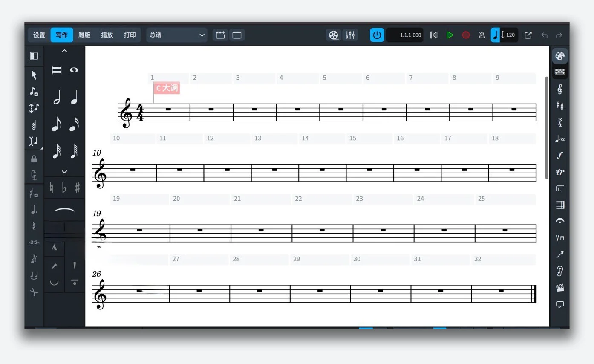Screen dimensions: 594x364
Task: Click the C 大调 key signature flag
Action: click(x=167, y=88)
